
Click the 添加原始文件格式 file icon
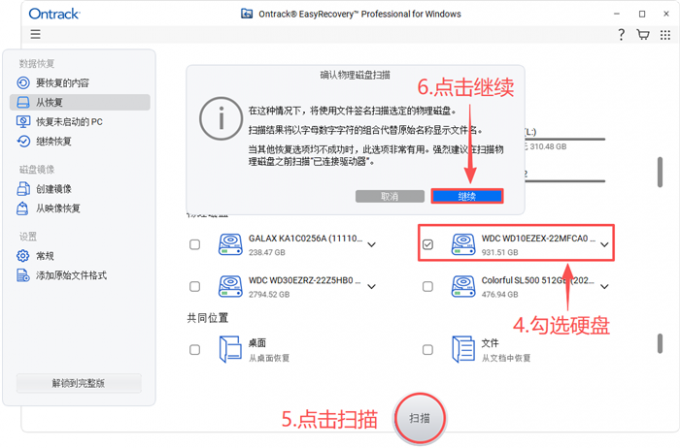23,275
